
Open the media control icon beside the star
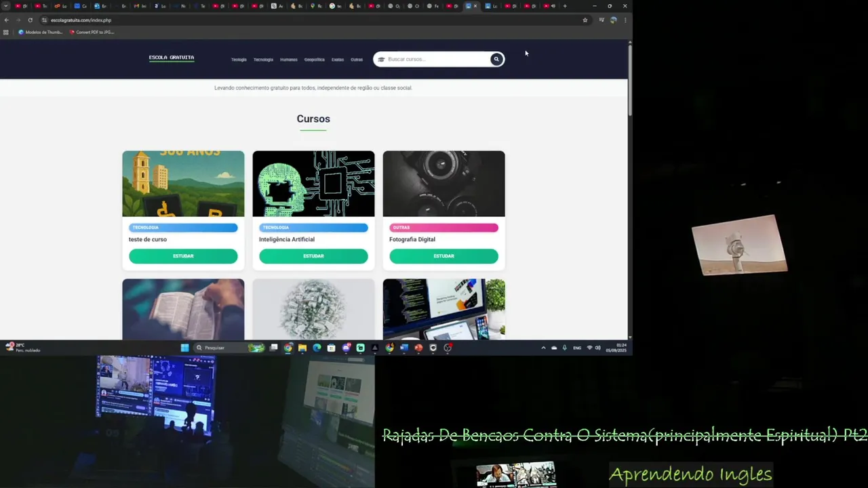(x=601, y=20)
